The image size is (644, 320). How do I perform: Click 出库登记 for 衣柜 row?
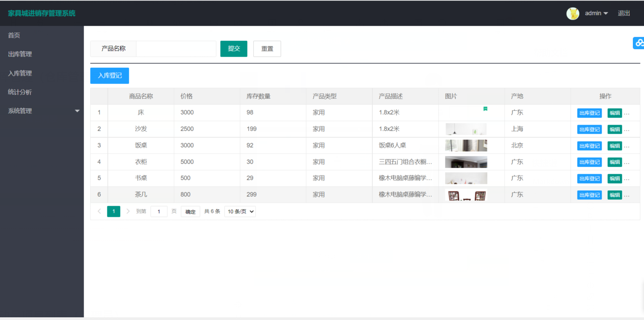click(x=589, y=162)
